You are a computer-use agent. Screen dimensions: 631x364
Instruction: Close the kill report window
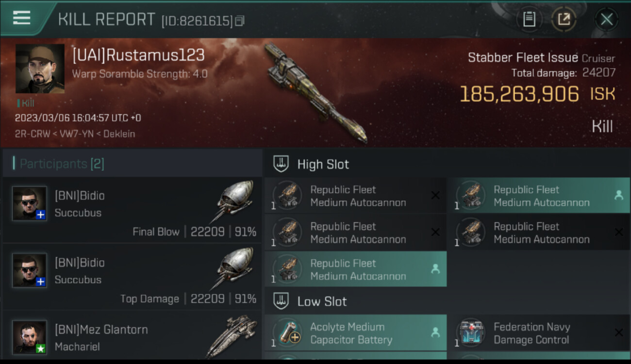pyautogui.click(x=606, y=19)
